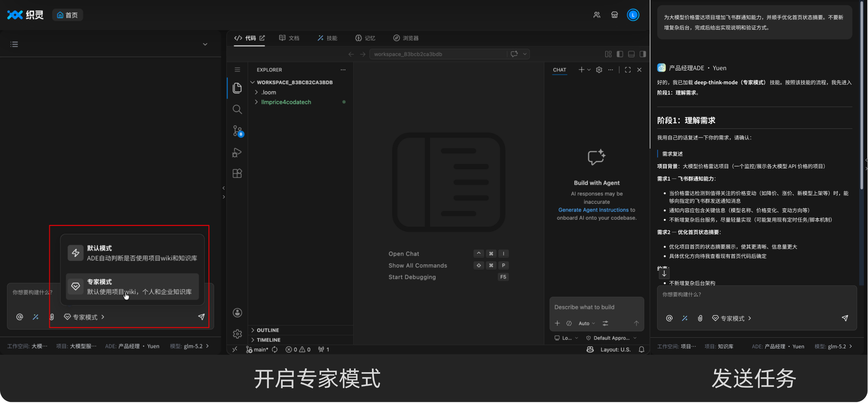Switch to the 浏览器 tab
This screenshot has height=403, width=868.
406,38
